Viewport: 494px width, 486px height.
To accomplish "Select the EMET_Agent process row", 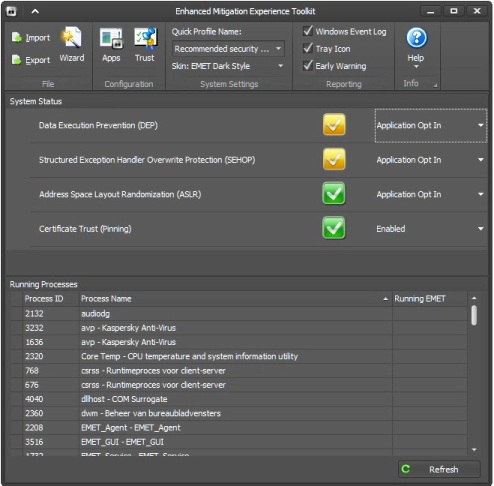I will point(239,428).
